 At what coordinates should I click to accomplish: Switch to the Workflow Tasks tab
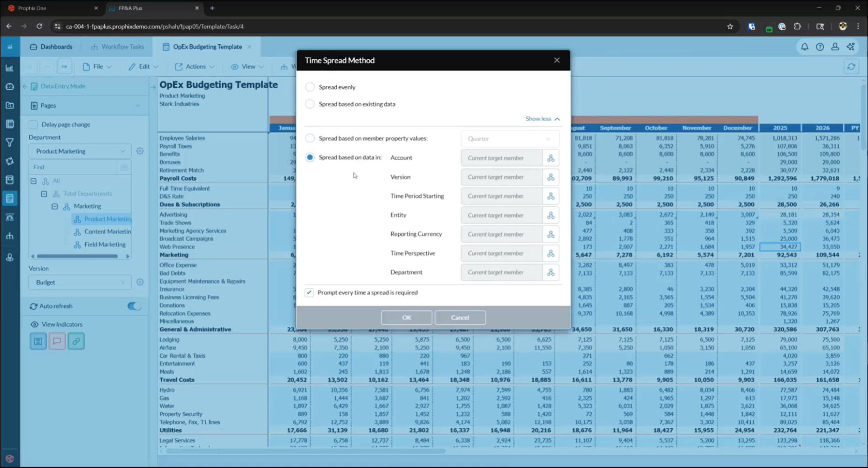[118, 47]
